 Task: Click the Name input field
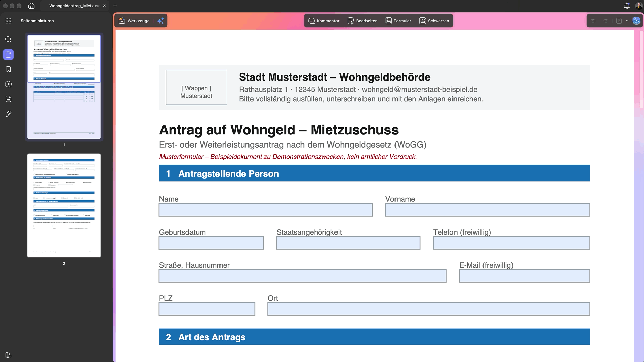266,210
